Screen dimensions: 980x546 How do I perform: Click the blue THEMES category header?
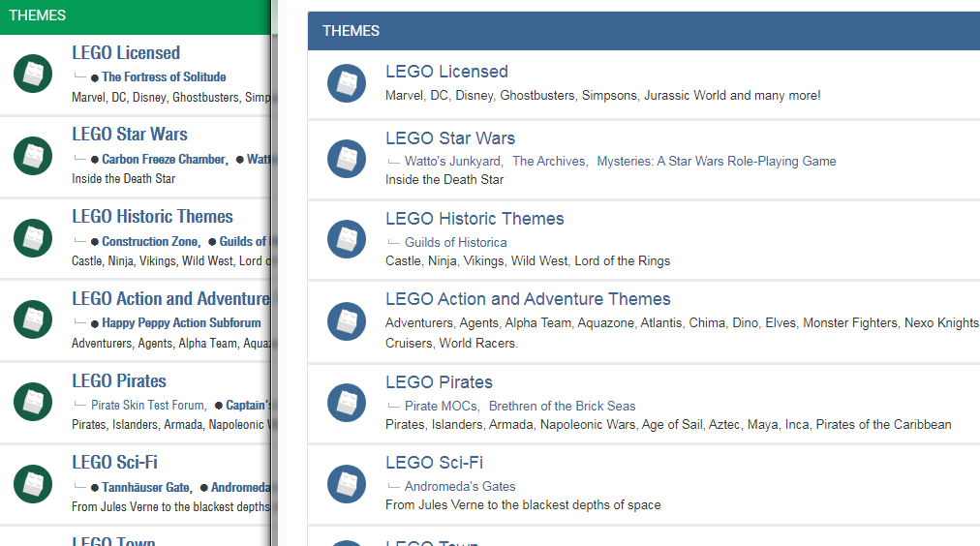pos(352,31)
